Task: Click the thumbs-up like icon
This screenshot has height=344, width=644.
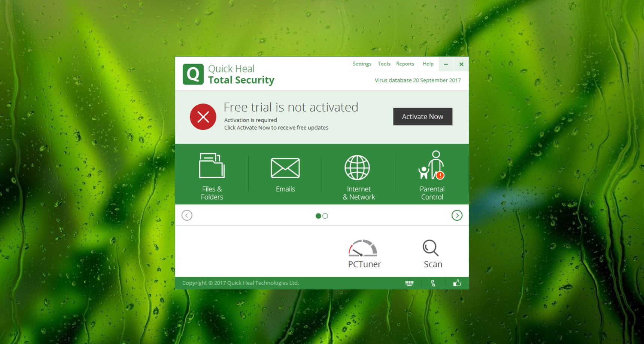Action: 457,283
